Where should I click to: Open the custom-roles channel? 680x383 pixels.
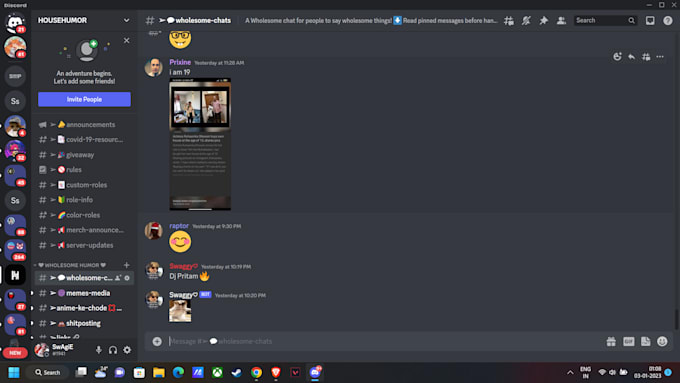coord(85,185)
